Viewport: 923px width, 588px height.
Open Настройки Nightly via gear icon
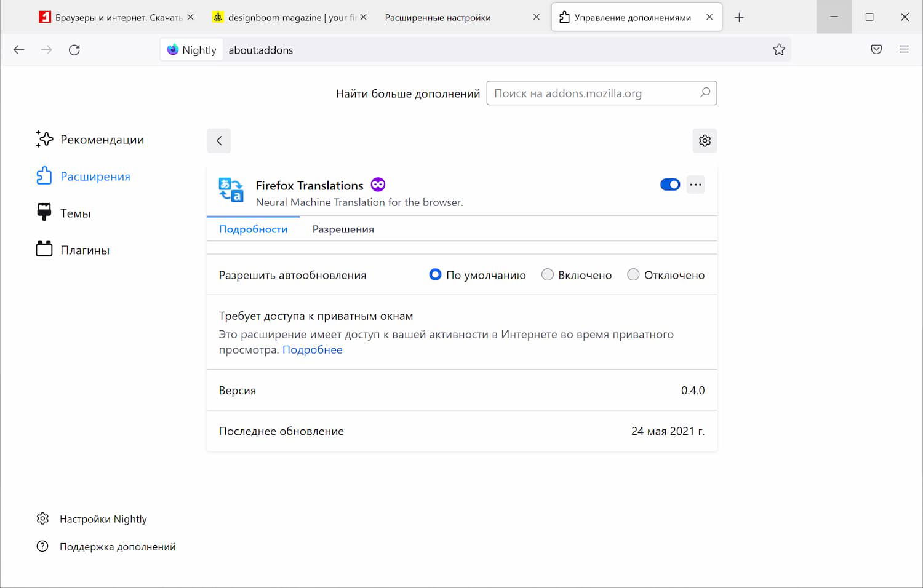click(x=42, y=518)
